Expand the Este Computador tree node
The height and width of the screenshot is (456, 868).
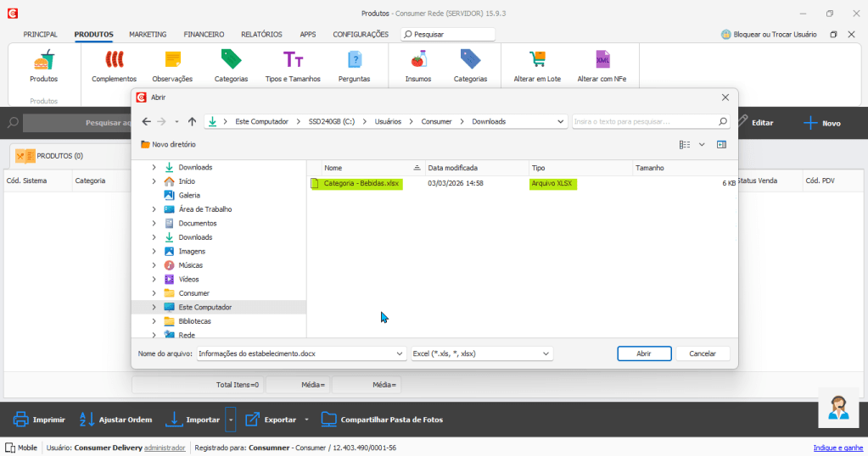[x=154, y=307]
